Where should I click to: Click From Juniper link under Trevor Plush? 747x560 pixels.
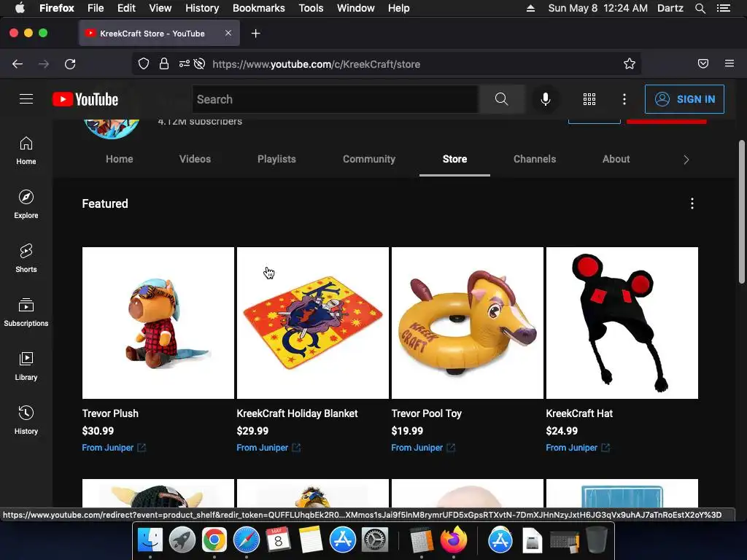[x=113, y=448]
